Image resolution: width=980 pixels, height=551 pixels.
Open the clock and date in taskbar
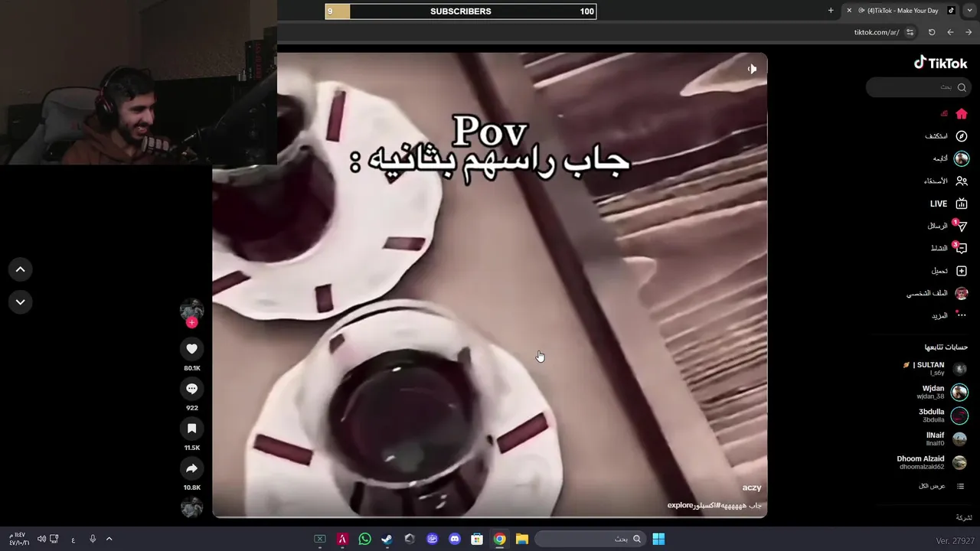pos(18,539)
